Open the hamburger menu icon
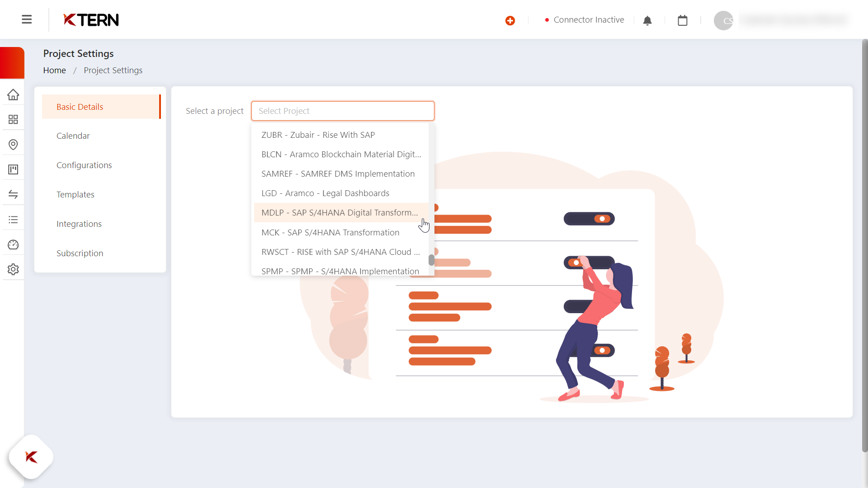 pos(27,19)
